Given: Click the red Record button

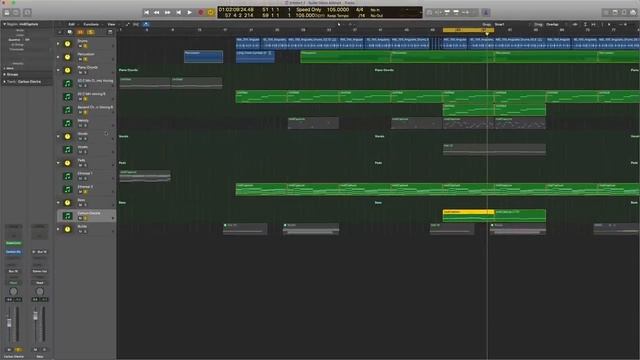Looking at the screenshot, I should pos(200,13).
